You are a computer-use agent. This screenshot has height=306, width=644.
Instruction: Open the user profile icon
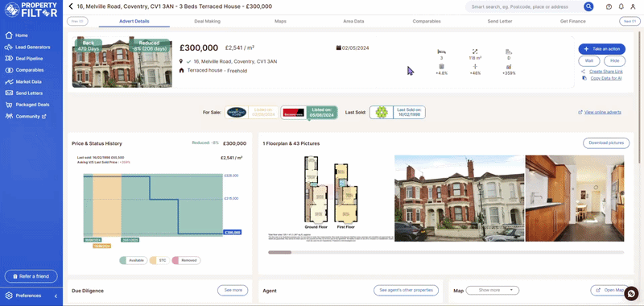pos(633,6)
